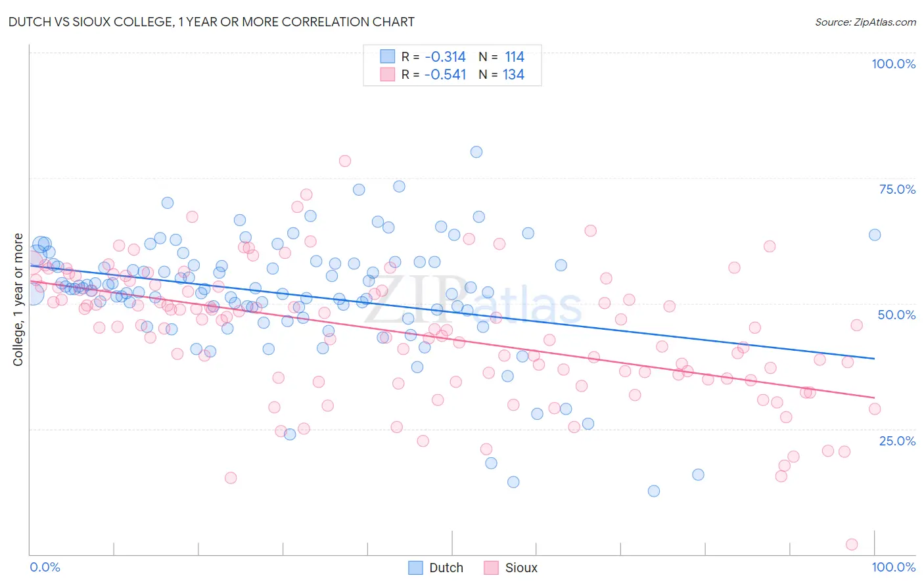924x586 pixels.
Task: Click the 100.0% x-axis label
Action: pos(894,567)
